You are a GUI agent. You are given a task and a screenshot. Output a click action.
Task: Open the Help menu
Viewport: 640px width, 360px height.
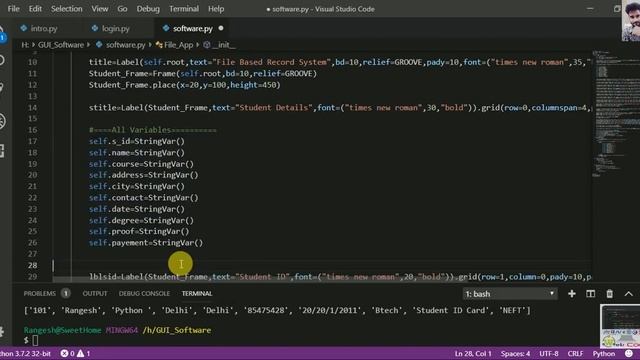pyautogui.click(x=216, y=9)
